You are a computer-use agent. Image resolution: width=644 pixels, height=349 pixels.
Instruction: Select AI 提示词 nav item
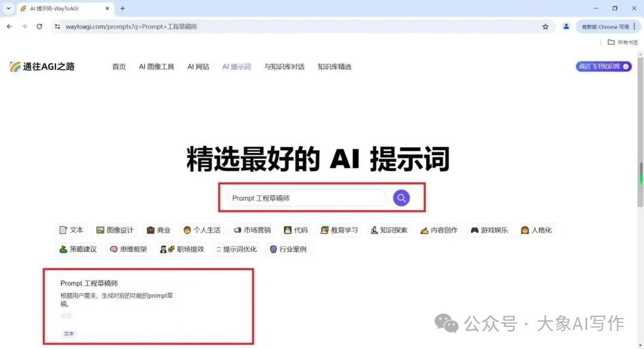pos(237,67)
